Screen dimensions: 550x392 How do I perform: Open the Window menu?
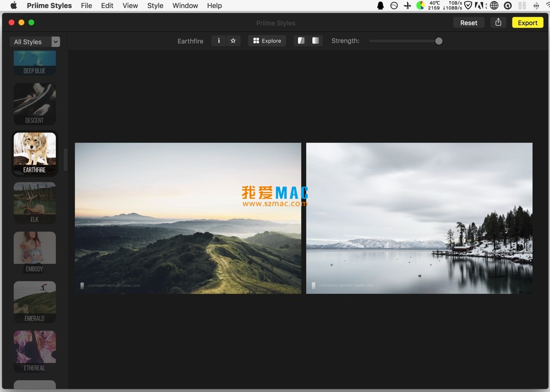coord(185,5)
